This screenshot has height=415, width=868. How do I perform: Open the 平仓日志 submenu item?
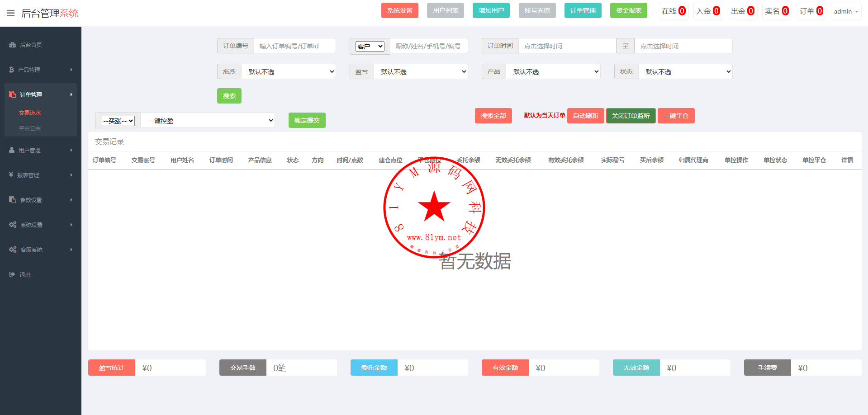point(30,129)
